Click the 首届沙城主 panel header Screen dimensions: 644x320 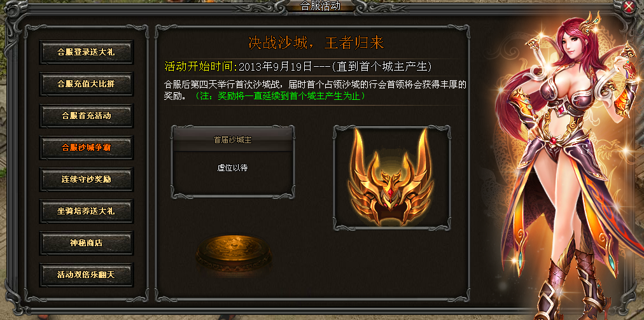pyautogui.click(x=233, y=140)
